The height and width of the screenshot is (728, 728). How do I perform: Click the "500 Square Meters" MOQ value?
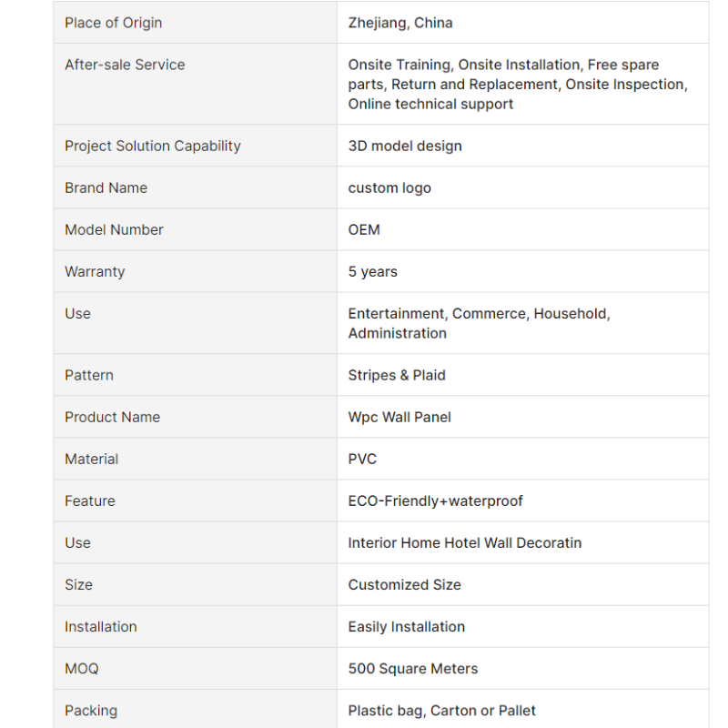413,668
